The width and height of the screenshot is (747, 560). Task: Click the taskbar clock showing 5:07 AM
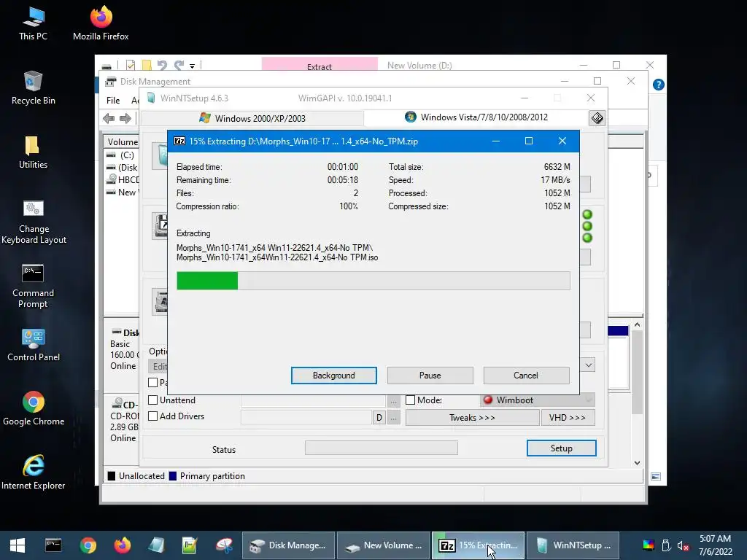click(715, 545)
